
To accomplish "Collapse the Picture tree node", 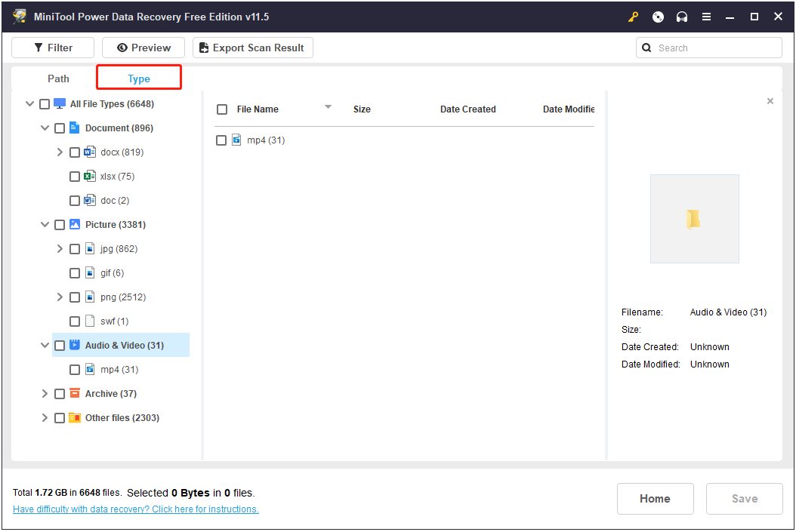I will 45,224.
